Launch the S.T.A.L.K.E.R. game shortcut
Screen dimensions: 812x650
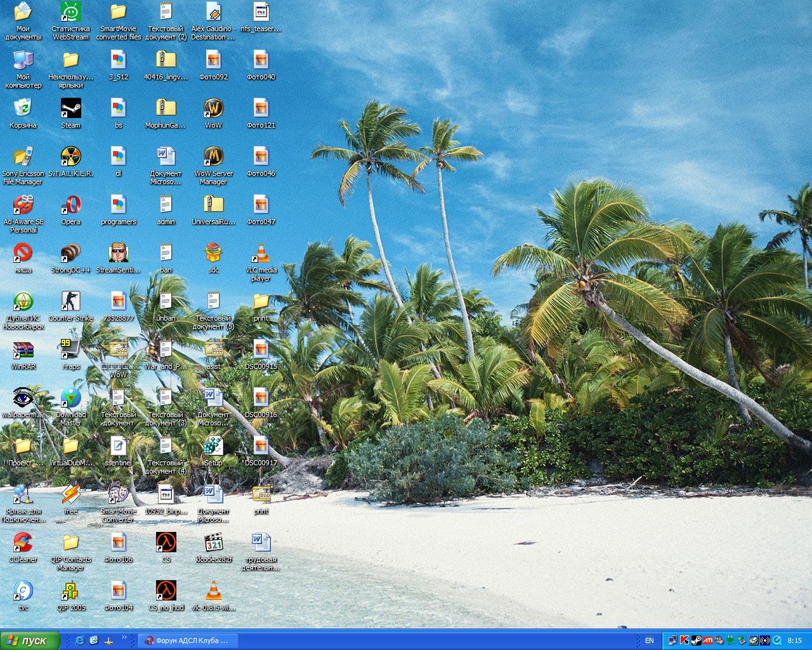70,157
